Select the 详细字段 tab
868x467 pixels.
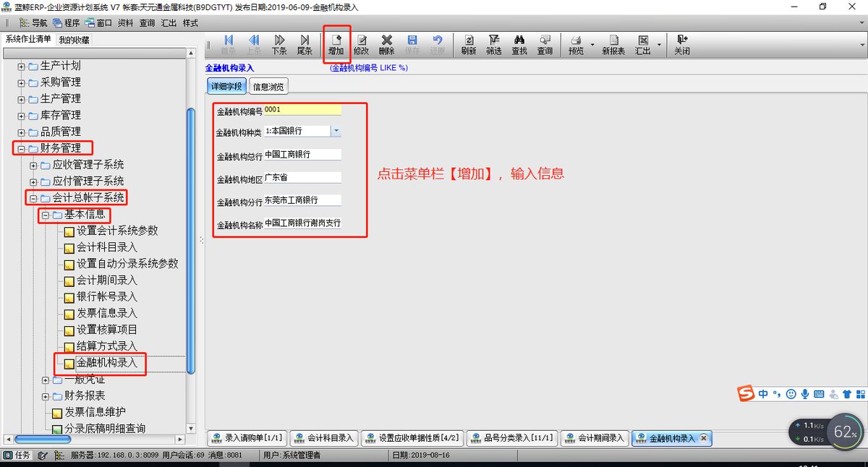(x=227, y=87)
